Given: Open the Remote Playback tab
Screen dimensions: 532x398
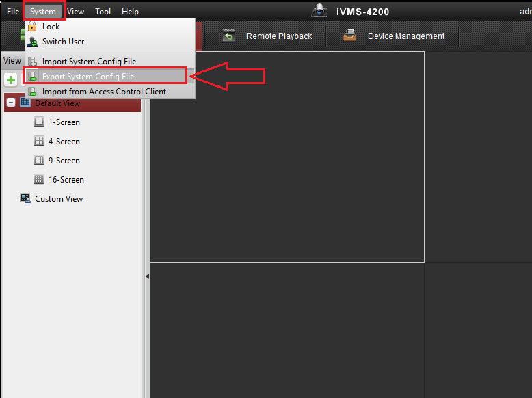Looking at the screenshot, I should click(x=278, y=36).
